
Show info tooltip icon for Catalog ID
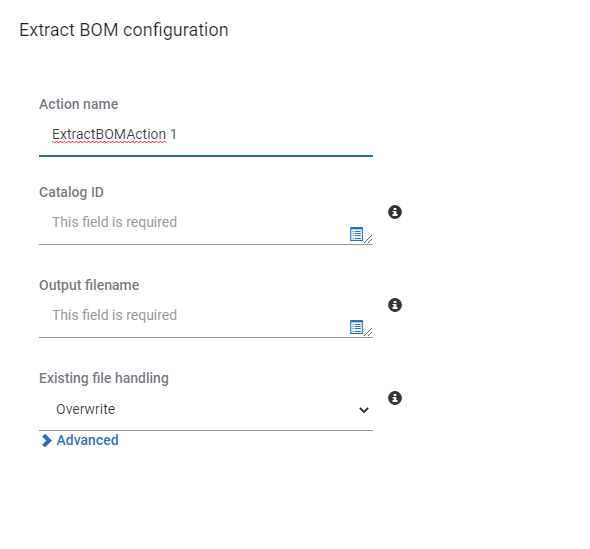coord(395,212)
